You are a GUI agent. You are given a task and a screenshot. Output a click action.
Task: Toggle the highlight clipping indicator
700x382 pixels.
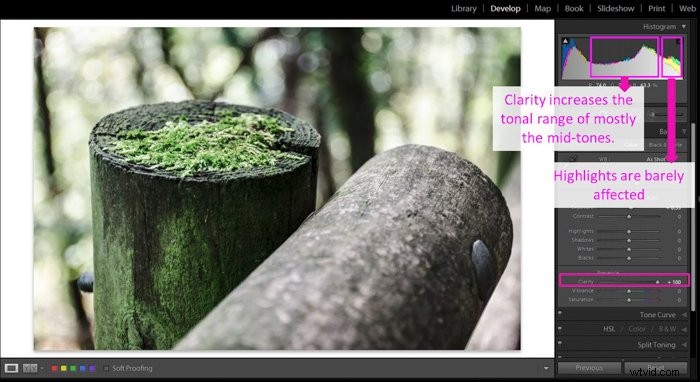click(x=678, y=42)
